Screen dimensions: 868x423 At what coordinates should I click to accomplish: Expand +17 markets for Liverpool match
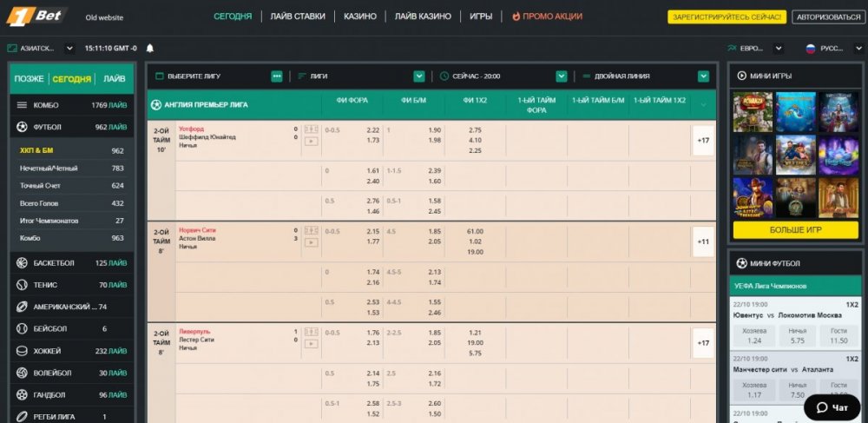(x=704, y=343)
